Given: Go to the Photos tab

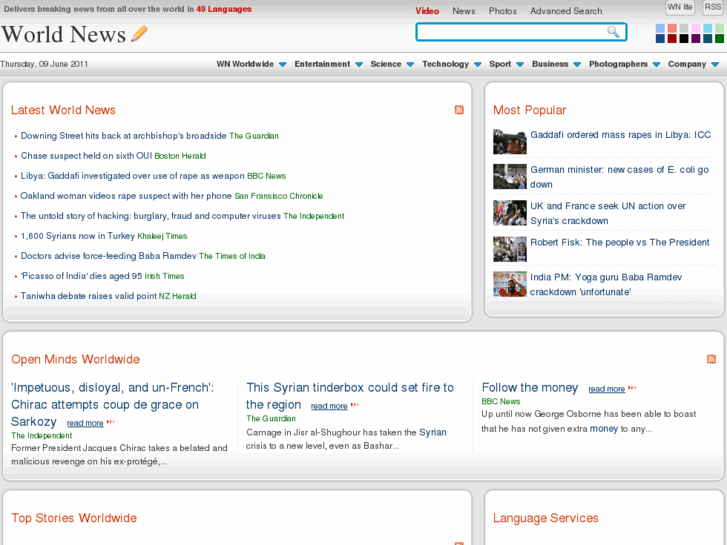Looking at the screenshot, I should point(502,11).
